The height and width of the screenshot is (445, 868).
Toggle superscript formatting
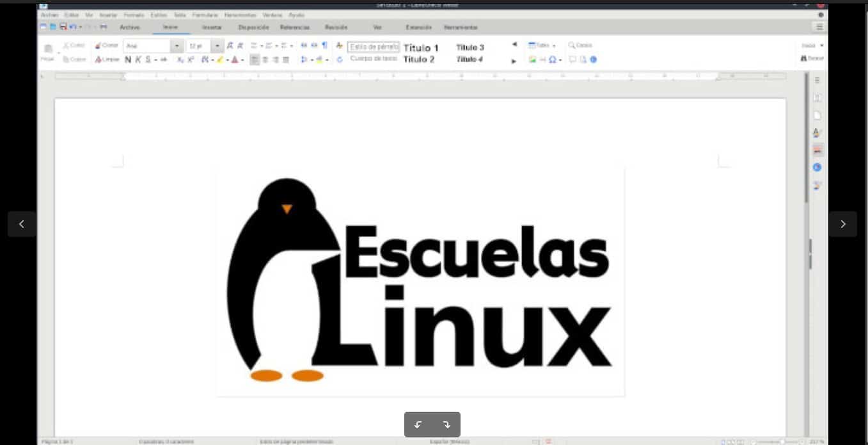coord(191,60)
